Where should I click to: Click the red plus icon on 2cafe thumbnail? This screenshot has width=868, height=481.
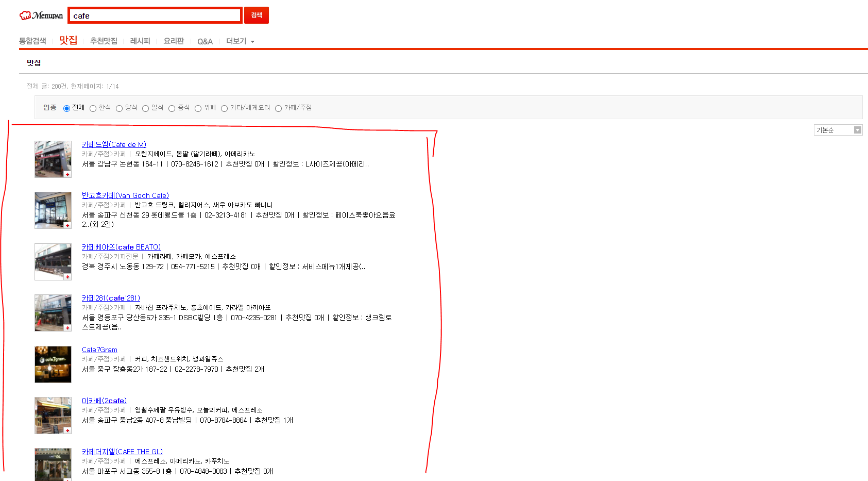(x=67, y=430)
